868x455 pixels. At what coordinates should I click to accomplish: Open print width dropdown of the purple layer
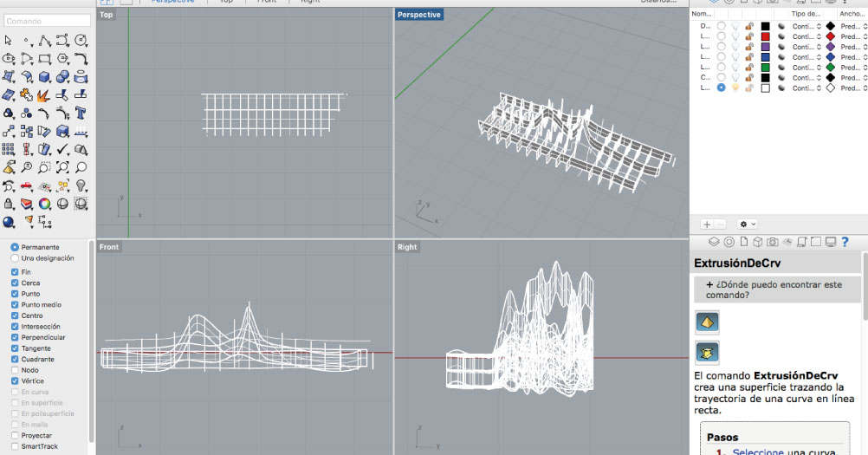tap(853, 47)
